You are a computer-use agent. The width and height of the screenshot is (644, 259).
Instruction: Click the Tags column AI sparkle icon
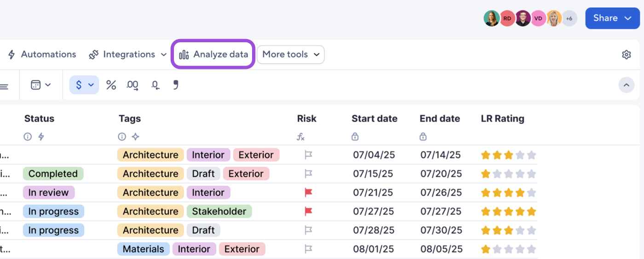(x=135, y=136)
